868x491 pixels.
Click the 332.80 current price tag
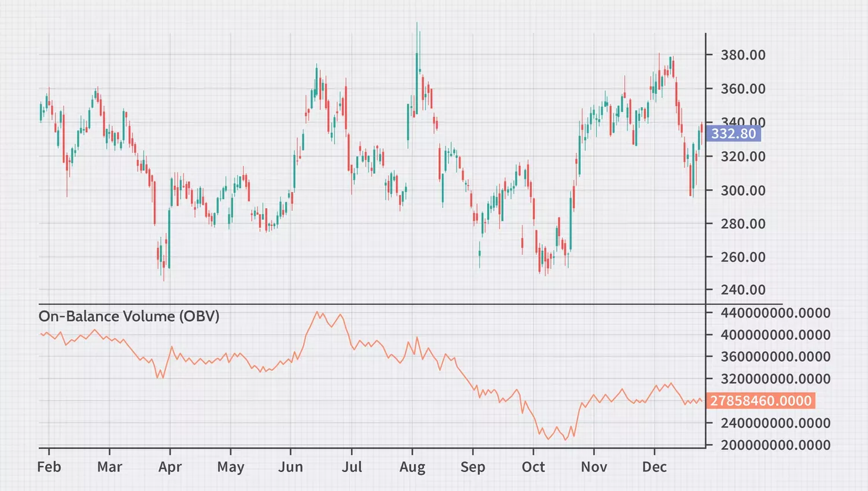(734, 134)
